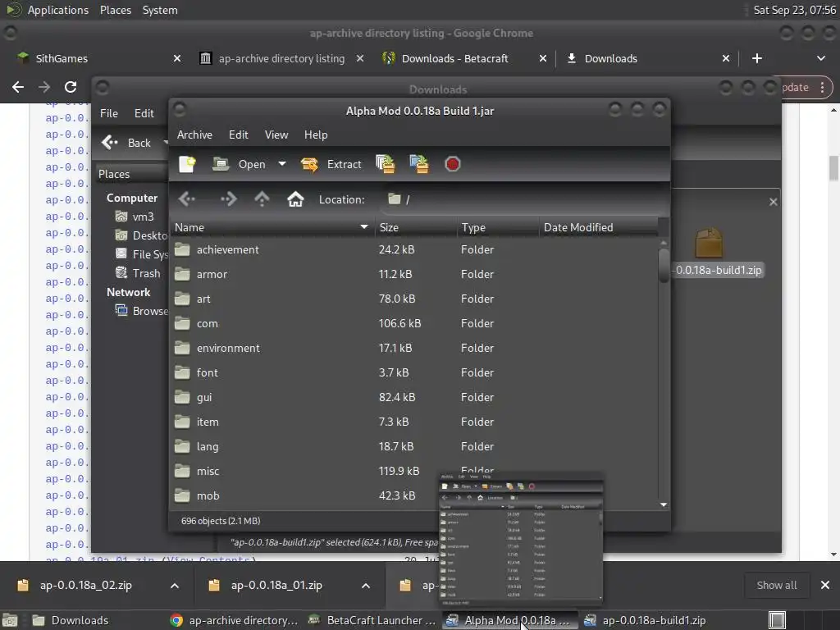The height and width of the screenshot is (630, 840).
Task: Sort by the Name column header
Action: [x=272, y=227]
